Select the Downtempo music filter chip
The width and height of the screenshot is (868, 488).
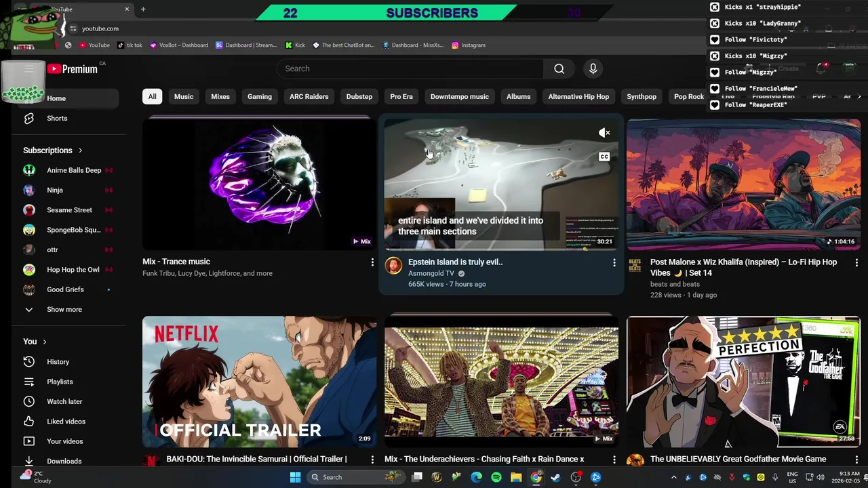click(x=459, y=96)
